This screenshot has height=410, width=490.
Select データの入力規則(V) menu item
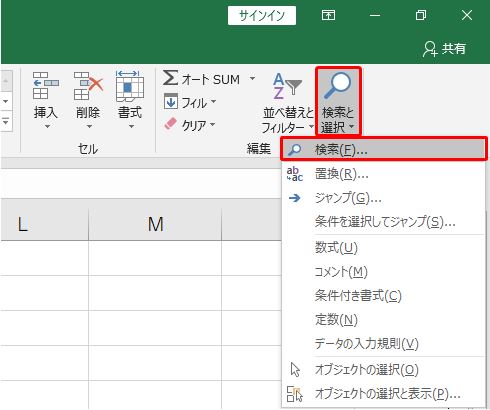click(384, 343)
